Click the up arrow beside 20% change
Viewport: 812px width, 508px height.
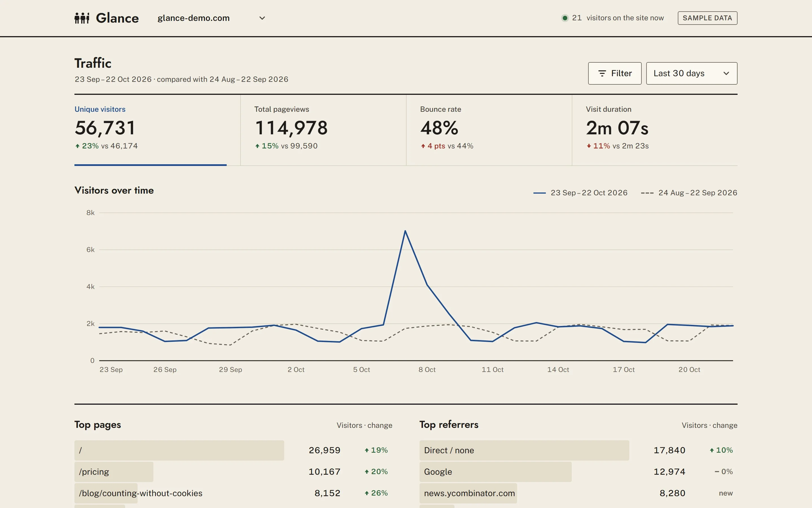point(367,472)
